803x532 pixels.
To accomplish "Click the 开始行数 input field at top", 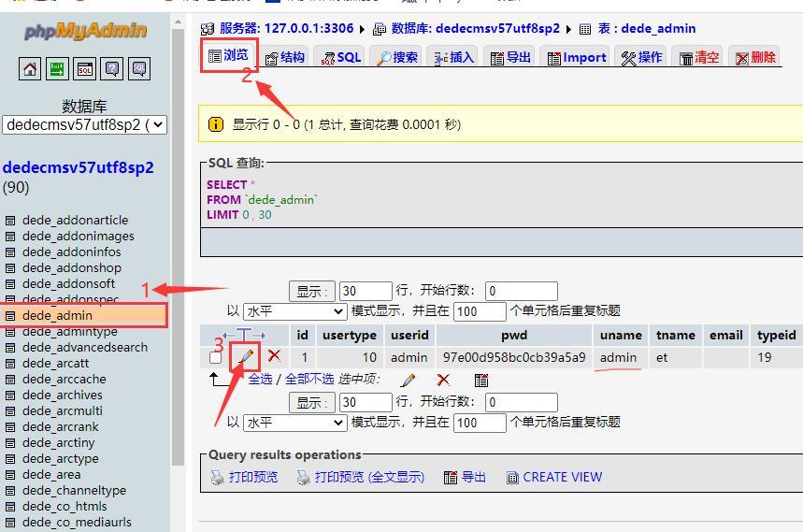I will coord(522,291).
